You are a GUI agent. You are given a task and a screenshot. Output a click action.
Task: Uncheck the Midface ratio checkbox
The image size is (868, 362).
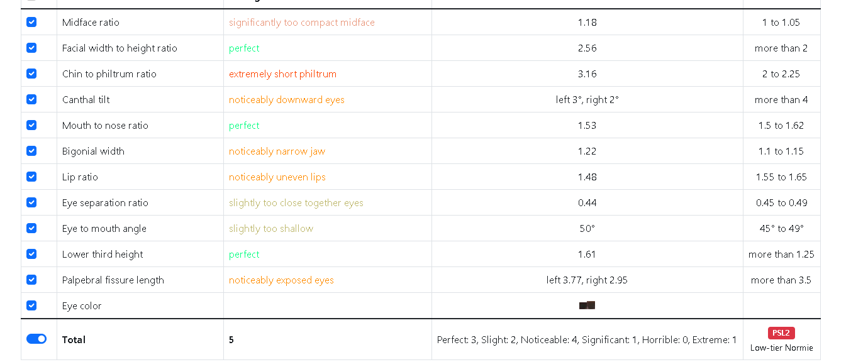31,22
